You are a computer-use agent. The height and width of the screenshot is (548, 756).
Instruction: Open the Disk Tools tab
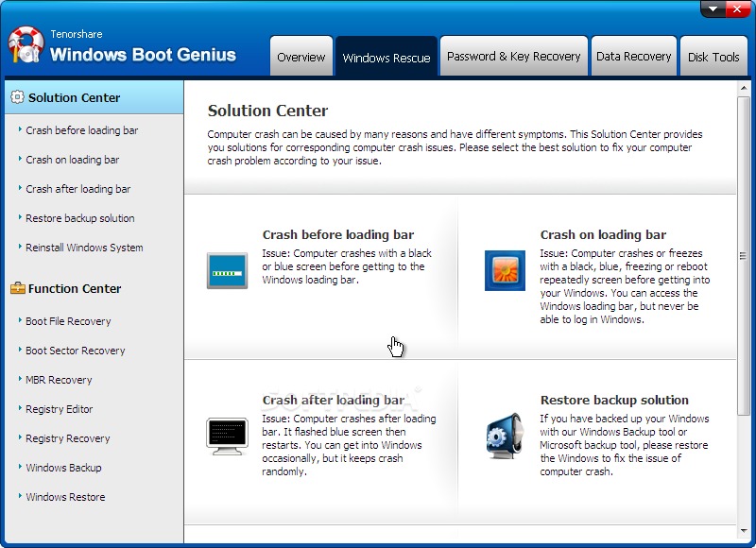[714, 56]
